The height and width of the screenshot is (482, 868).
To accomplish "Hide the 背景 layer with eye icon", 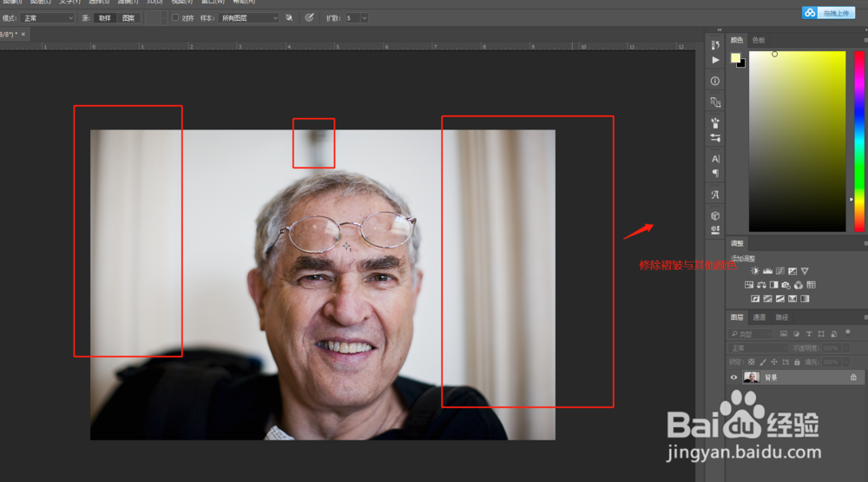I will click(x=734, y=377).
